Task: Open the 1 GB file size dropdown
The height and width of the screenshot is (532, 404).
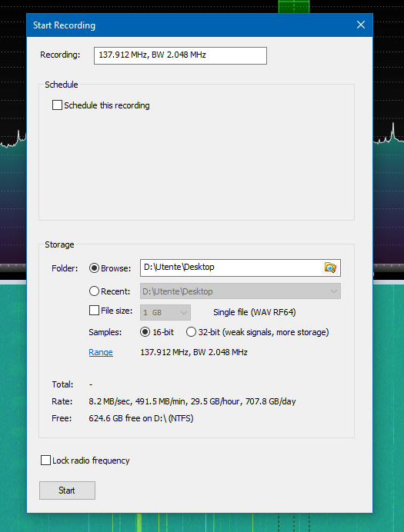Action: point(165,312)
